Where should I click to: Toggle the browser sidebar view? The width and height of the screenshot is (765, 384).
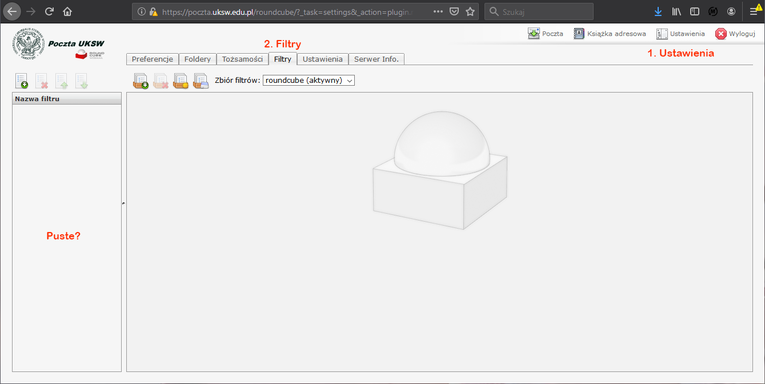click(x=694, y=11)
